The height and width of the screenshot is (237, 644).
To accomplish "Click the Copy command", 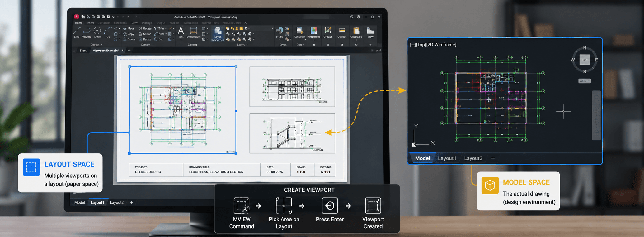I will tap(129, 34).
